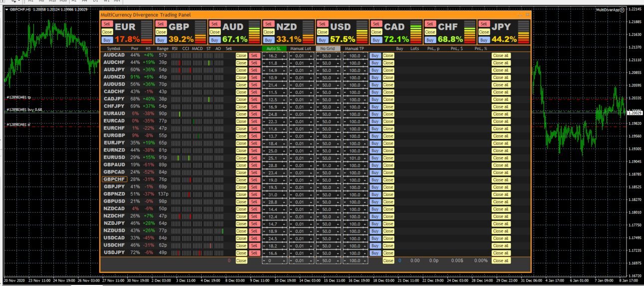This screenshot has height=286, width=644.
Task: Click the AUDNZD power value 91%
Action: pyautogui.click(x=135, y=77)
